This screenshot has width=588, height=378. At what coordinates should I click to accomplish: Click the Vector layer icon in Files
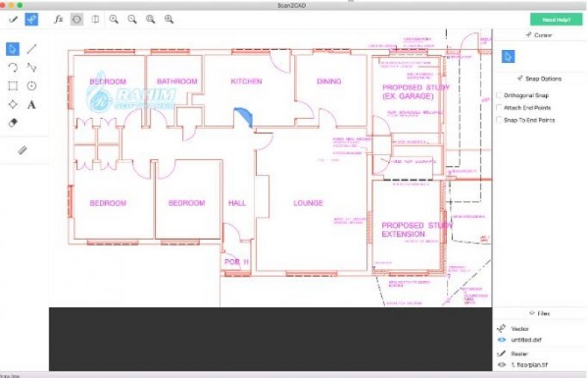click(x=501, y=329)
